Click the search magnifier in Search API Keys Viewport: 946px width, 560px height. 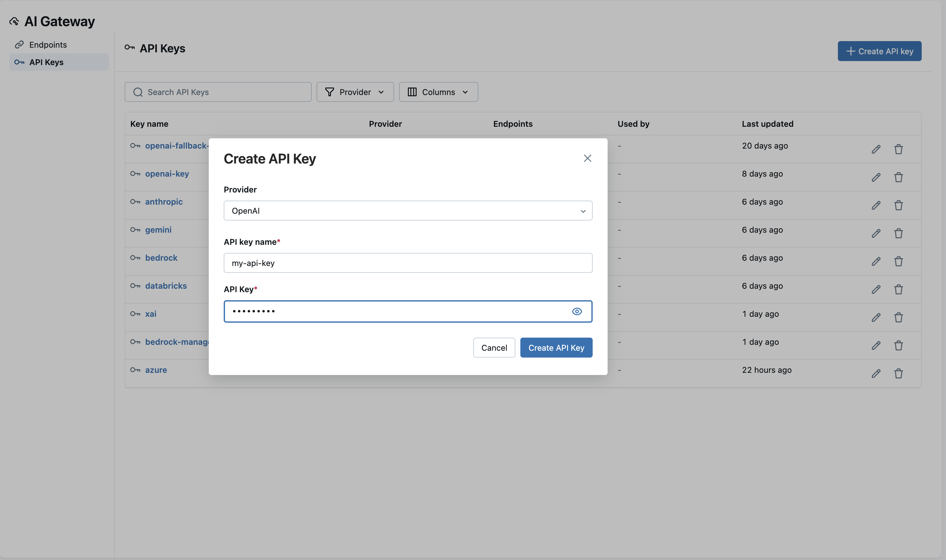(x=138, y=92)
